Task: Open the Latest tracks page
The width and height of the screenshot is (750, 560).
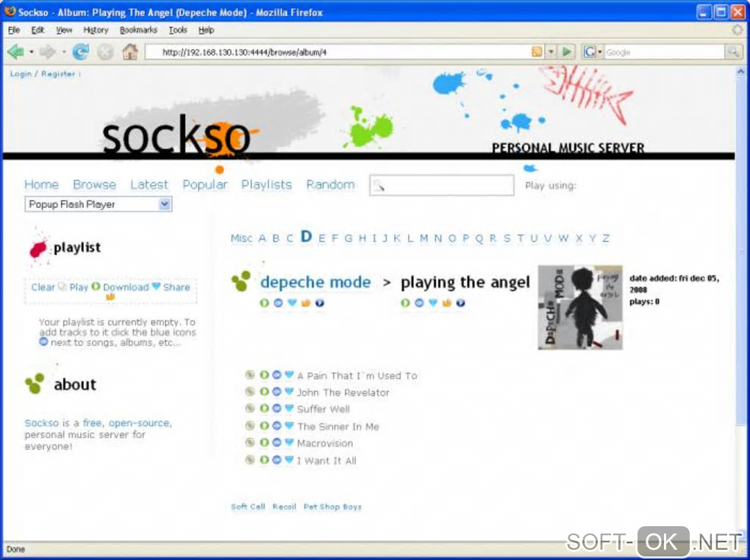Action: [x=149, y=184]
